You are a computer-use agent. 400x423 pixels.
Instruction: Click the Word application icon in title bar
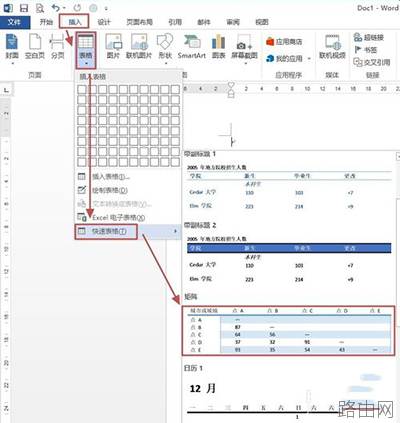tap(7, 7)
